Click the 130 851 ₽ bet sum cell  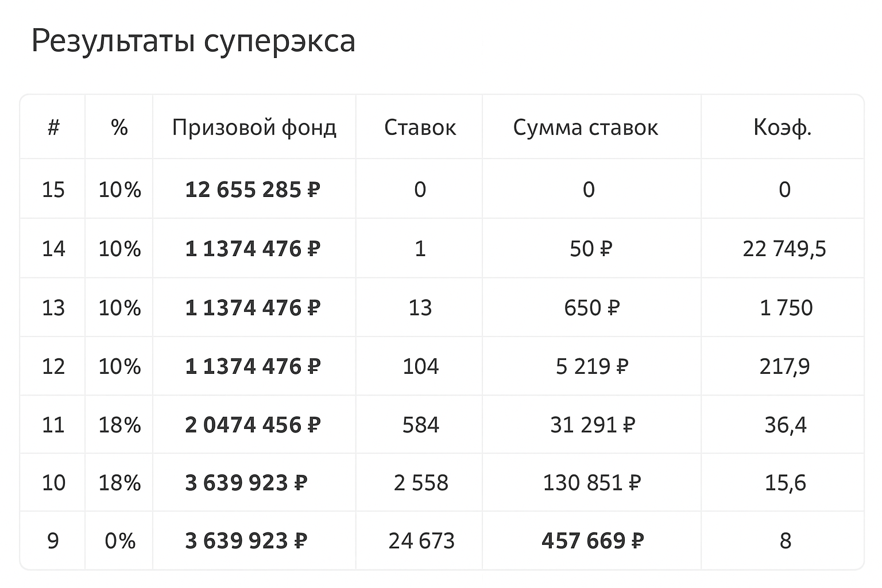[x=591, y=483]
